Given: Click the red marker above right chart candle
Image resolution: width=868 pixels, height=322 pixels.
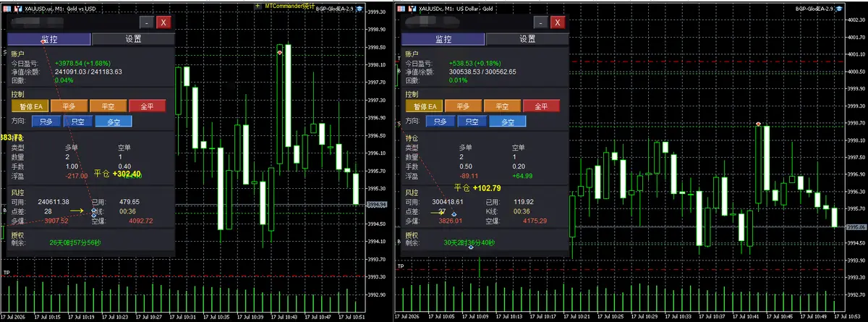Looking at the screenshot, I should tap(758, 124).
